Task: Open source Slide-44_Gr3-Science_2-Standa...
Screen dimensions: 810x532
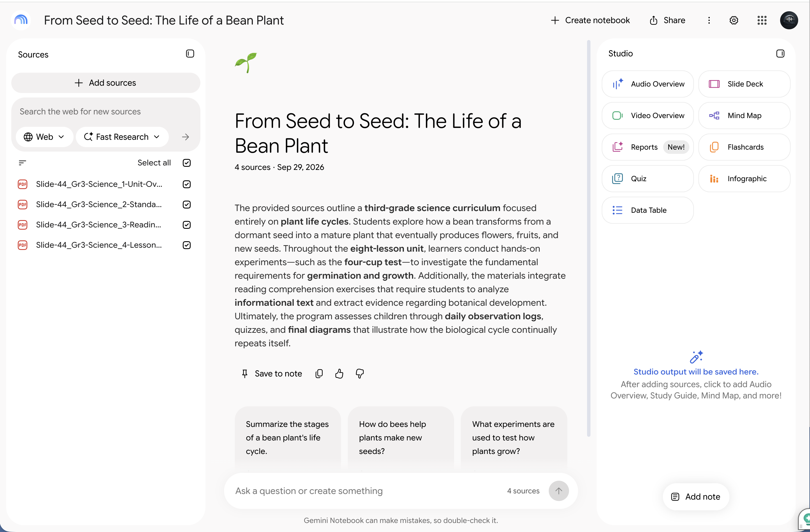Action: [x=99, y=205]
